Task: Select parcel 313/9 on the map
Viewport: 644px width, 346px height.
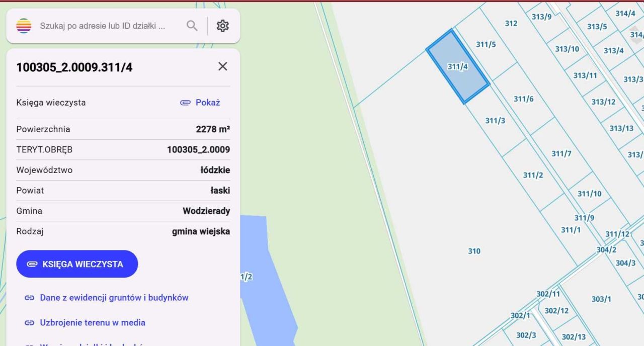Action: 541,17
